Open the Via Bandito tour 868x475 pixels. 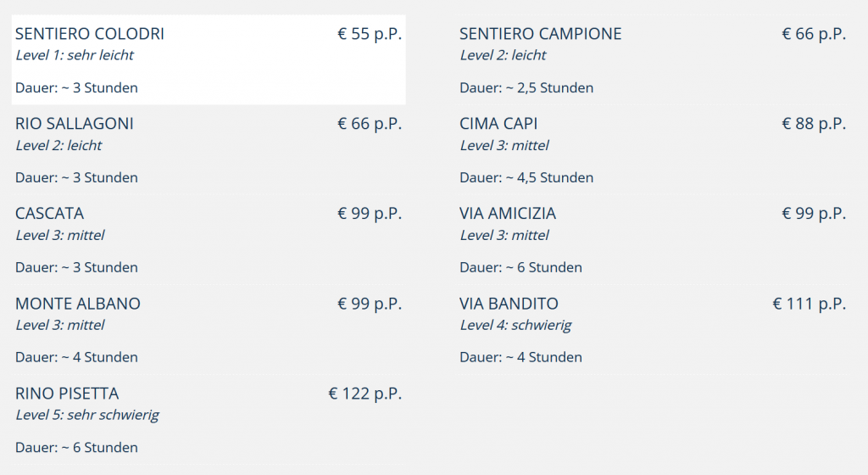[x=509, y=304]
